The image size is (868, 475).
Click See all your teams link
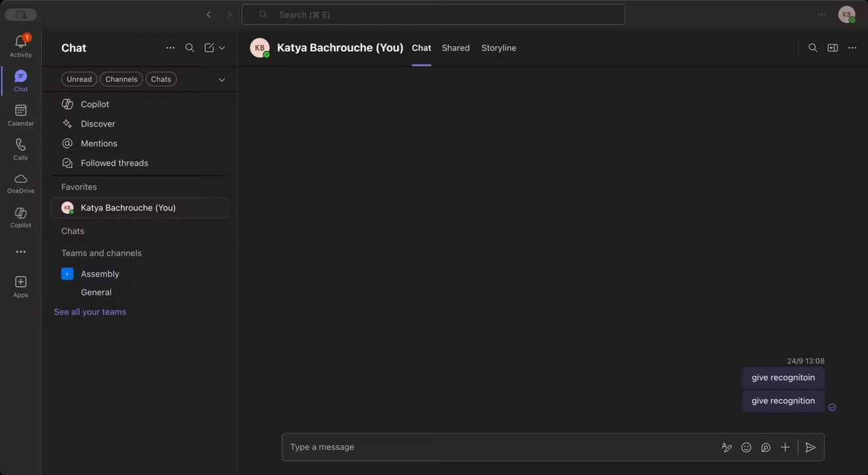[x=90, y=312]
